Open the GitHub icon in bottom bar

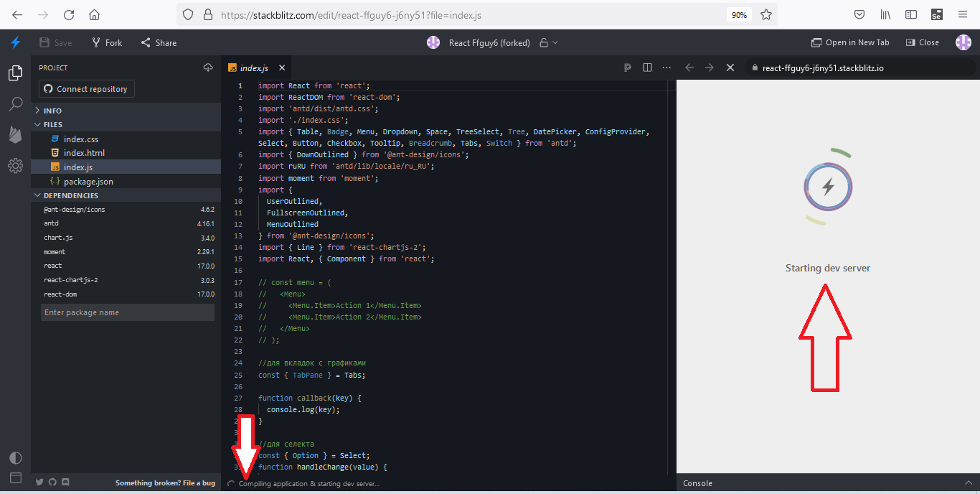pyautogui.click(x=53, y=483)
